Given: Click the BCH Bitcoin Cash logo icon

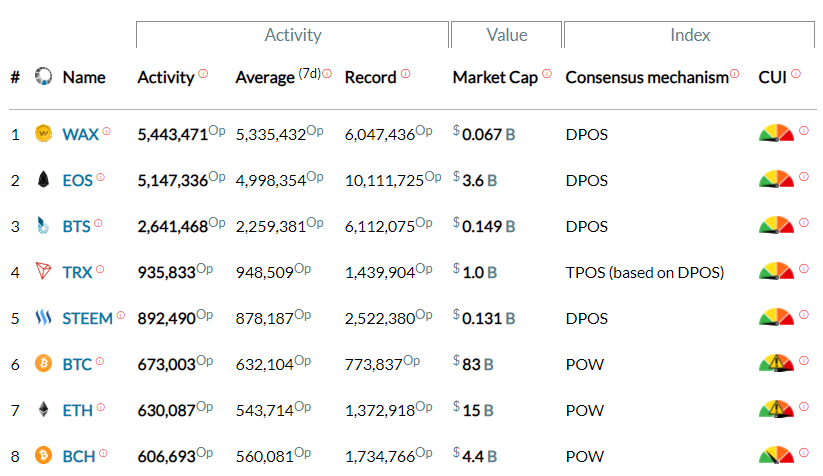Looking at the screenshot, I should pos(43,456).
